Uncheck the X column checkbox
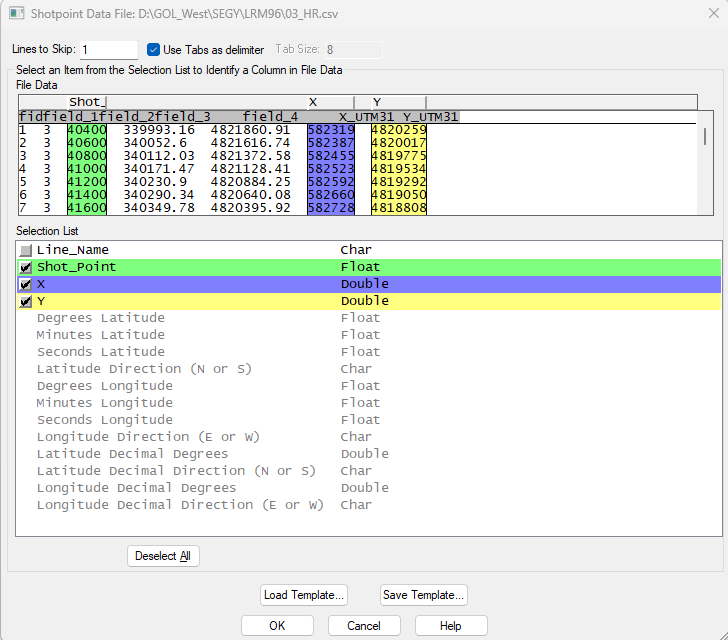The height and width of the screenshot is (640, 728). [x=26, y=284]
